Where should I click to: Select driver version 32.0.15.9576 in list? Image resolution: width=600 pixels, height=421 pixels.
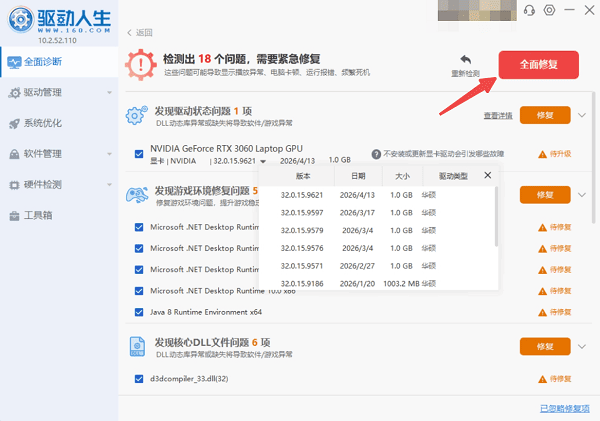(378, 248)
